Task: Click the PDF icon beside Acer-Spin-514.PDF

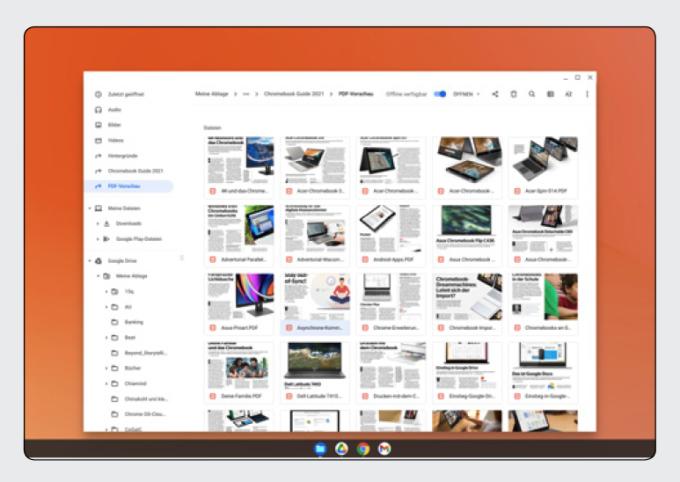Action: (517, 191)
